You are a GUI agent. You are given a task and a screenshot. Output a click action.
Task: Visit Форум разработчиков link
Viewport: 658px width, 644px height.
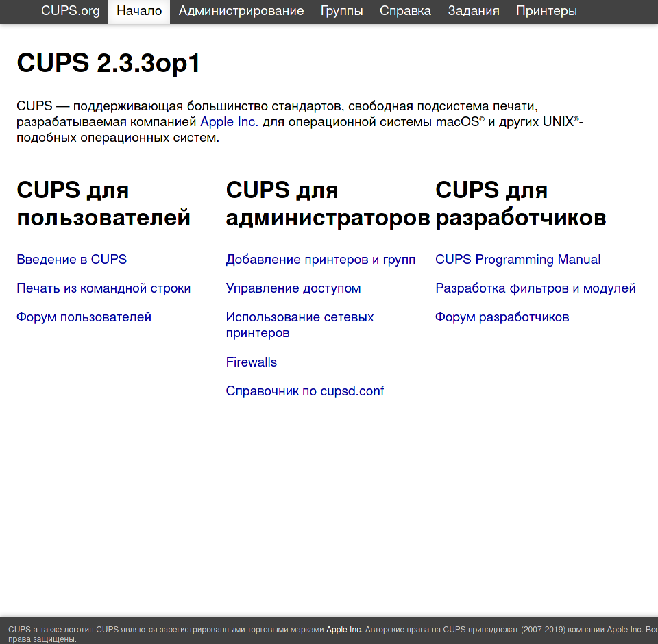(502, 317)
